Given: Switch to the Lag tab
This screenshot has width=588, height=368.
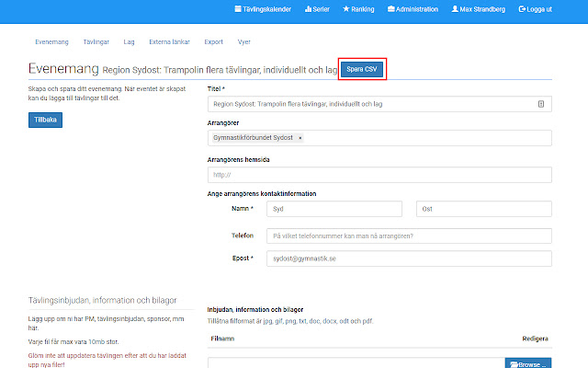Looking at the screenshot, I should (x=129, y=41).
